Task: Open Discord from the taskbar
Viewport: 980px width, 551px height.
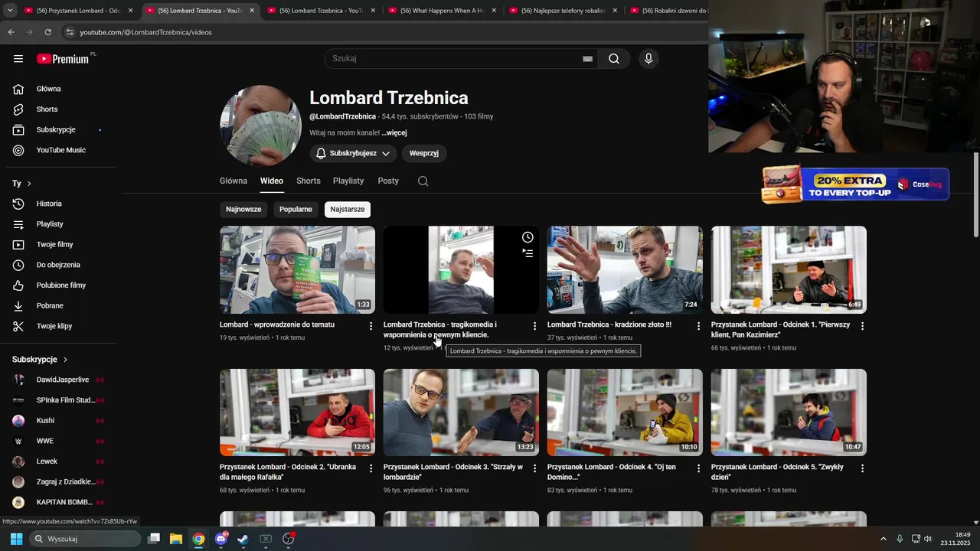Action: [x=220, y=539]
